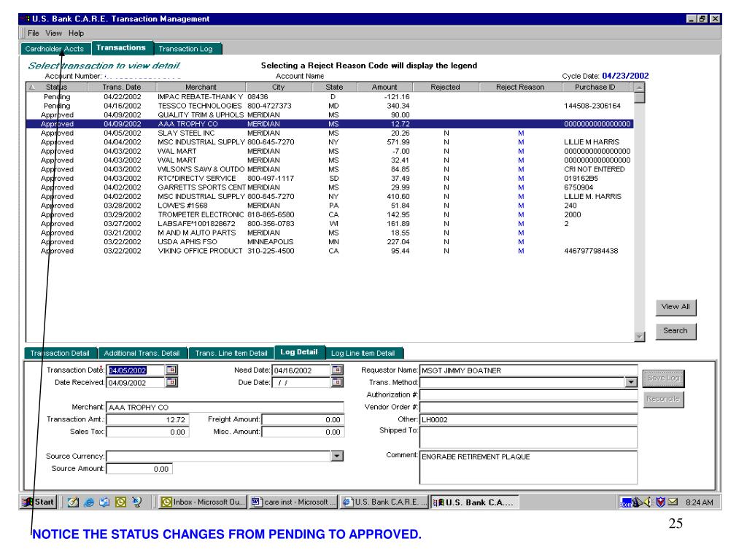This screenshot has height=560, width=747.
Task: Open the Help menu
Action: click(x=76, y=33)
